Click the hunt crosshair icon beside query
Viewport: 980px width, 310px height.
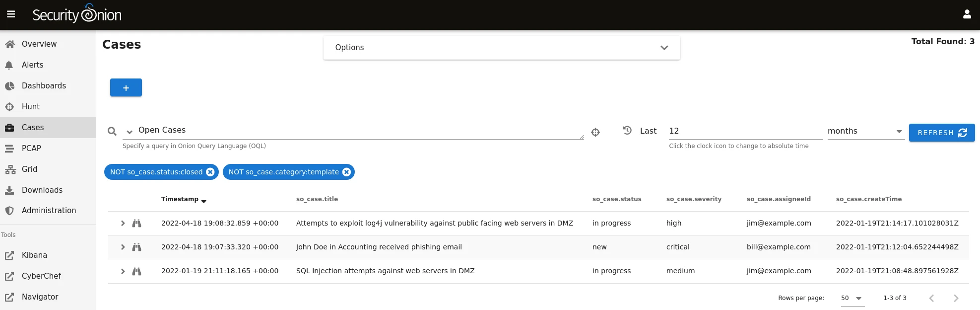595,132
